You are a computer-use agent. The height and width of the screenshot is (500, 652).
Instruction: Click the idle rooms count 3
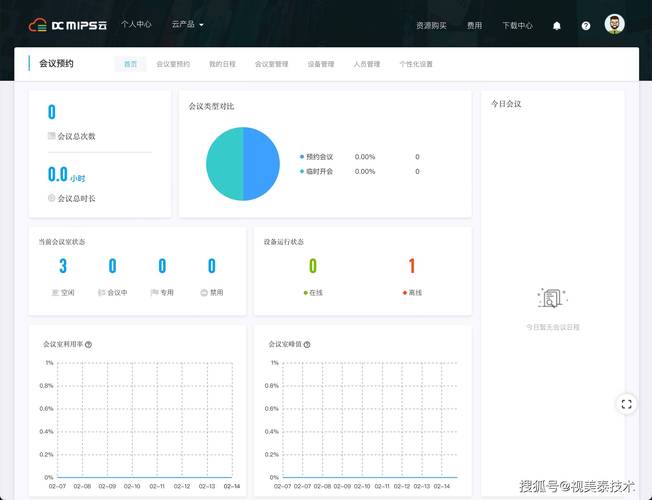(63, 266)
